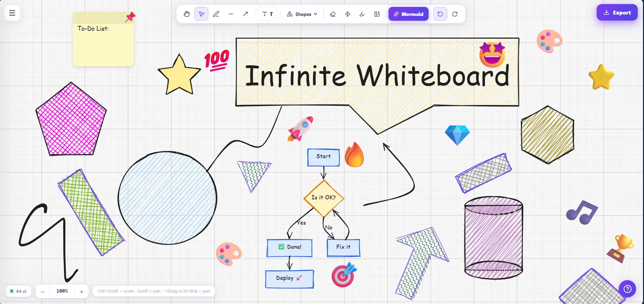Open the hamburger menu
This screenshot has width=644, height=304.
pos(12,13)
